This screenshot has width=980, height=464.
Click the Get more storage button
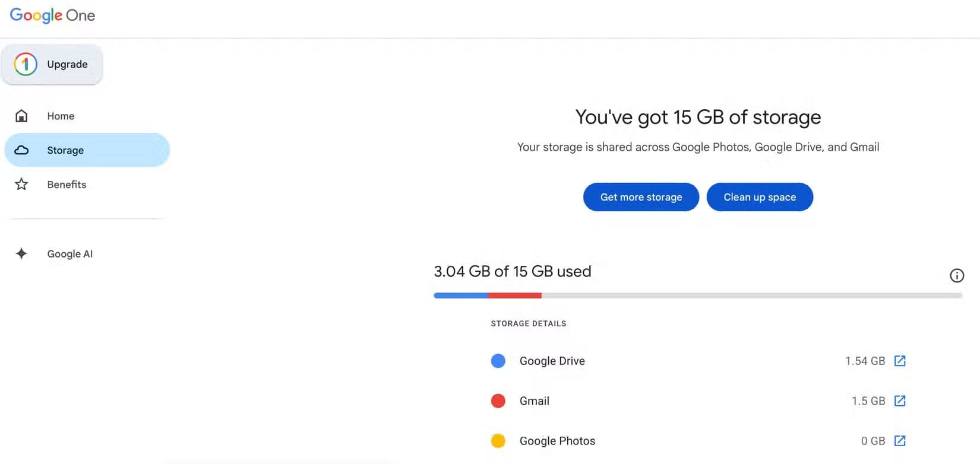click(641, 197)
